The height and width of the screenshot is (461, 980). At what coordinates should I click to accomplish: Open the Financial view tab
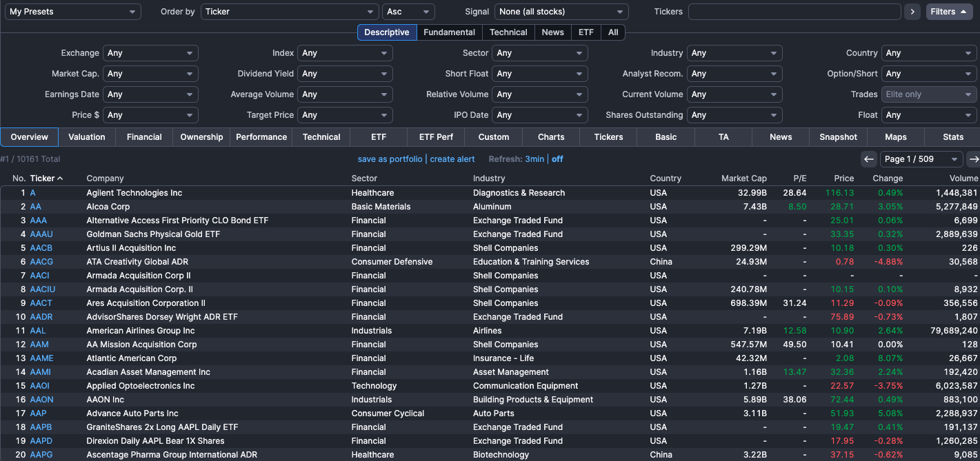tap(144, 137)
